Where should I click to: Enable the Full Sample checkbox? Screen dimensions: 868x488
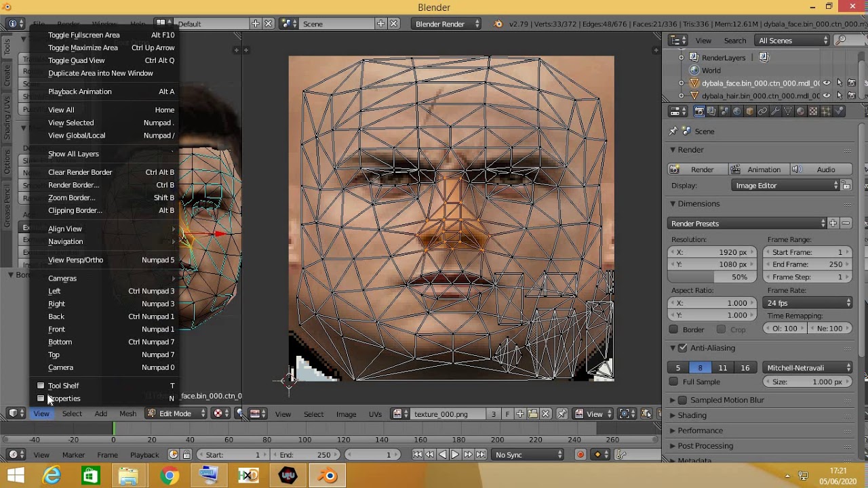point(673,382)
